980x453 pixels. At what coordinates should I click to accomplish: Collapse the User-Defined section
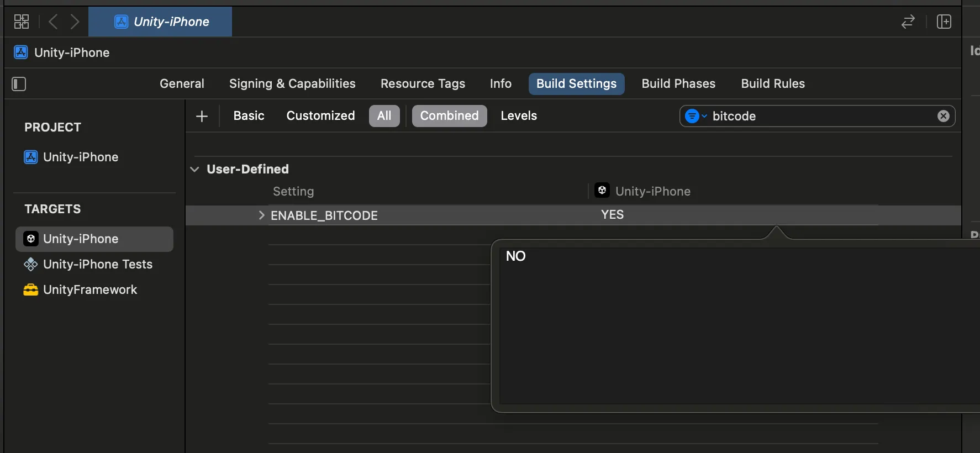click(195, 169)
